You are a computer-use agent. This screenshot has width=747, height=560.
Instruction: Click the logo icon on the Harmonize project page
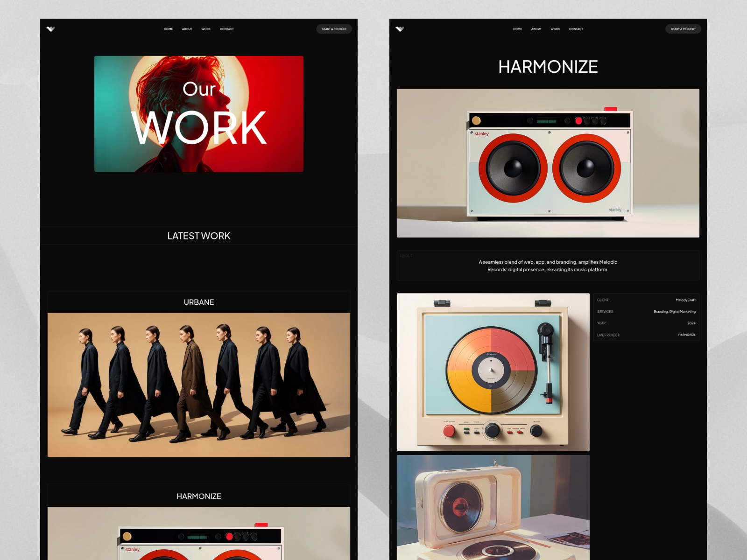400,29
